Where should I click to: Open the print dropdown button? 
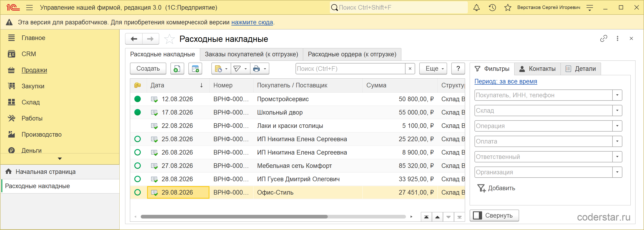(x=259, y=69)
